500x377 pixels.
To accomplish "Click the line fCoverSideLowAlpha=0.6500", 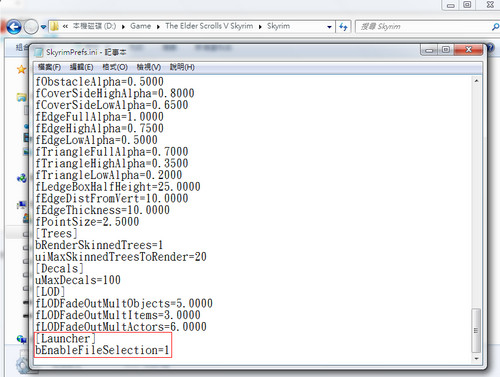I will [112, 105].
